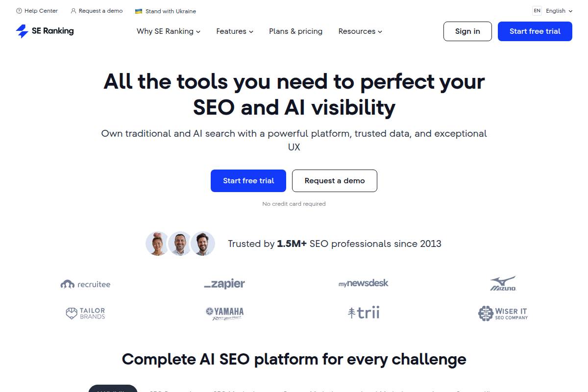Click the person icon beside Request a demo
The height and width of the screenshot is (392, 588).
coord(73,11)
